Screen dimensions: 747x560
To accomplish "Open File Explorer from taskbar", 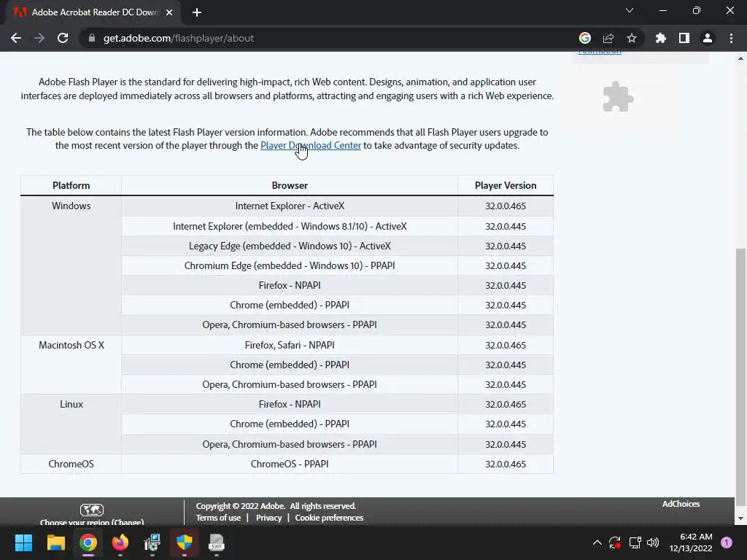I will [x=55, y=542].
